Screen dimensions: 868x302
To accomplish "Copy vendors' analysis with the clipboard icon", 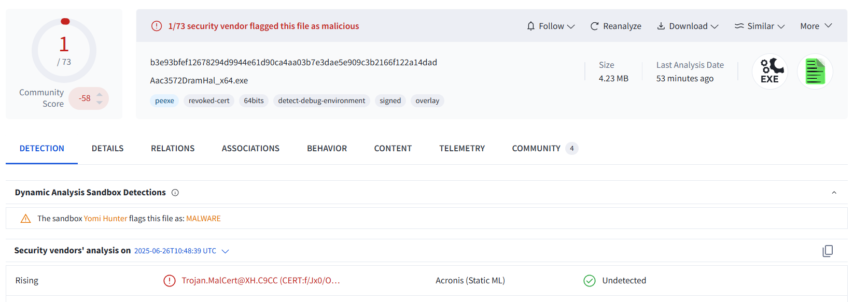I will pyautogui.click(x=828, y=251).
